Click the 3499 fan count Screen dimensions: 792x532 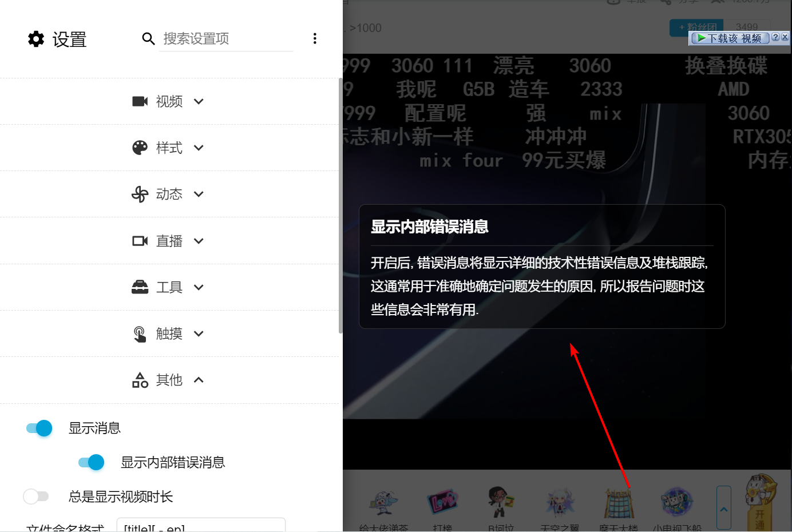(x=747, y=27)
